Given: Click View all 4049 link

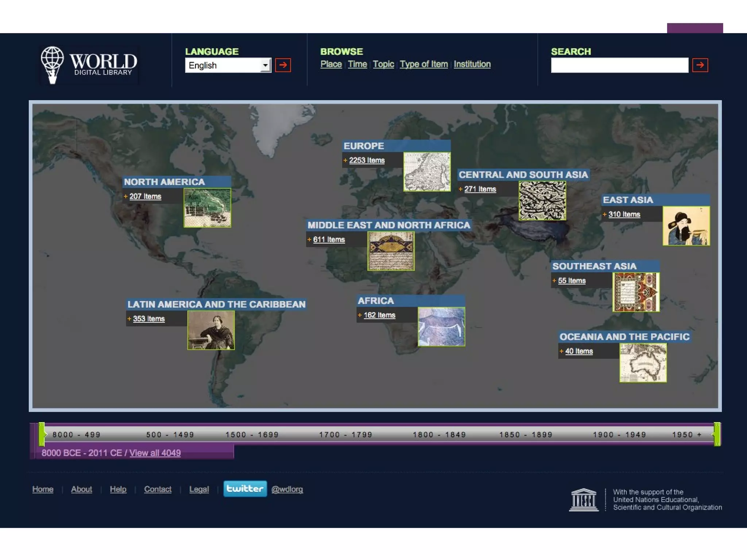Looking at the screenshot, I should click(155, 453).
